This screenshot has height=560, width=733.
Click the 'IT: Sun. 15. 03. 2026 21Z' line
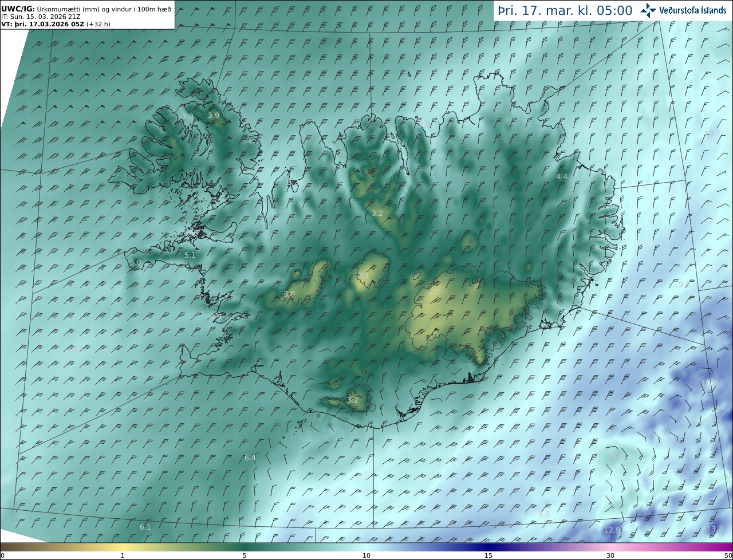click(x=41, y=17)
